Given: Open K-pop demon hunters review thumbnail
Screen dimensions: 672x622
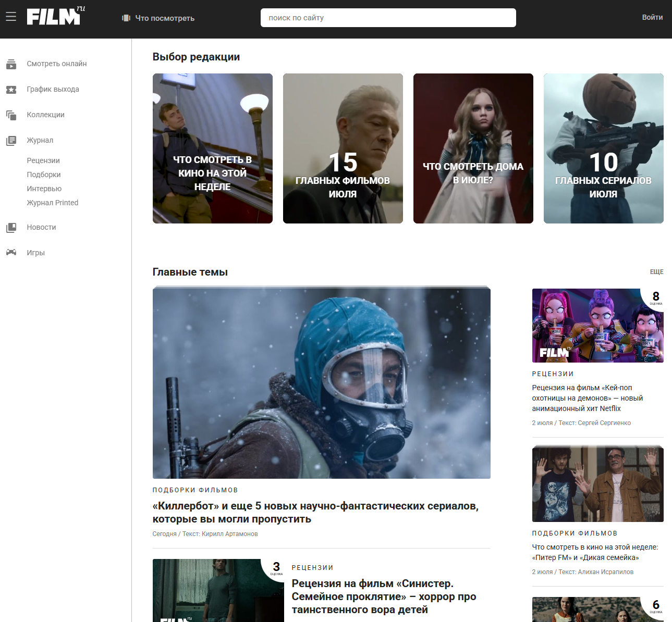Looking at the screenshot, I should pos(598,326).
